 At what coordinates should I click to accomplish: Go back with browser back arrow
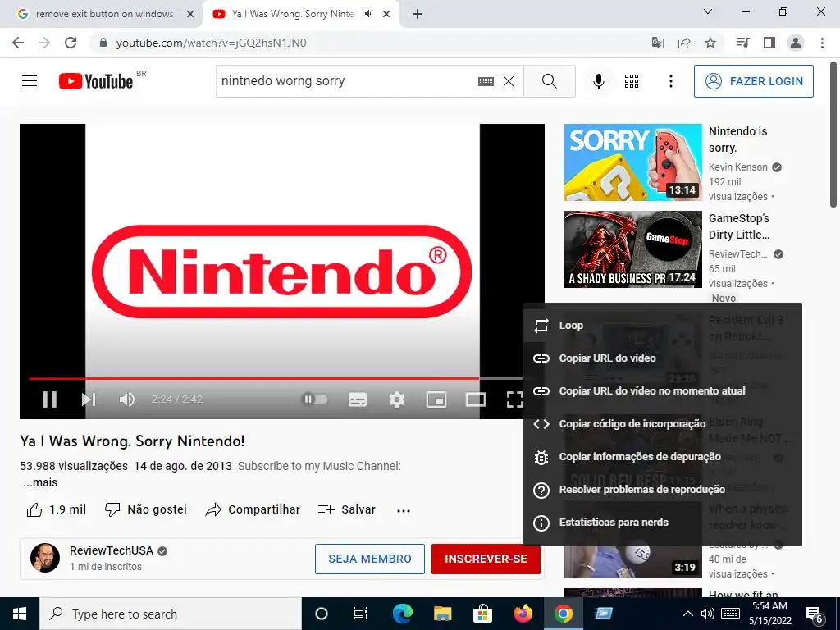coord(18,43)
